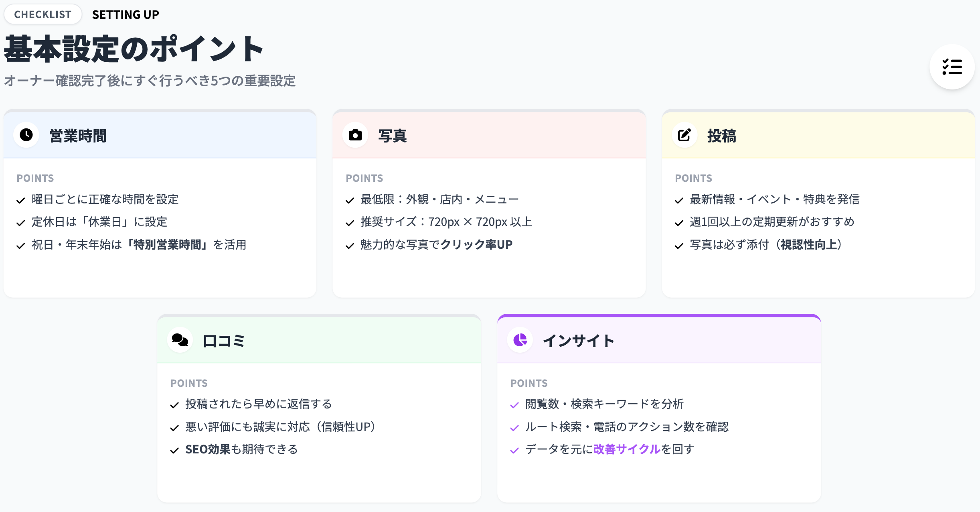
Task: Click the CHECKLIST pill tag
Action: (43, 14)
